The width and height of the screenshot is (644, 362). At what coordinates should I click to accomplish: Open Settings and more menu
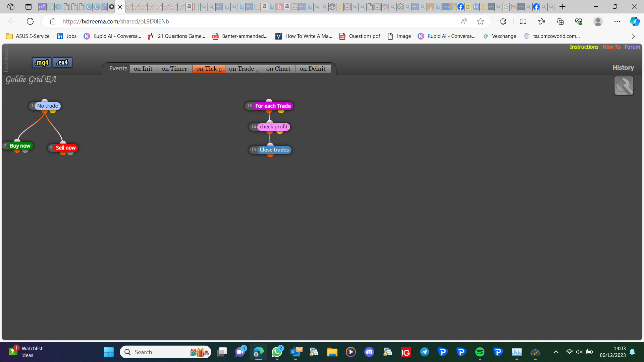point(617,21)
